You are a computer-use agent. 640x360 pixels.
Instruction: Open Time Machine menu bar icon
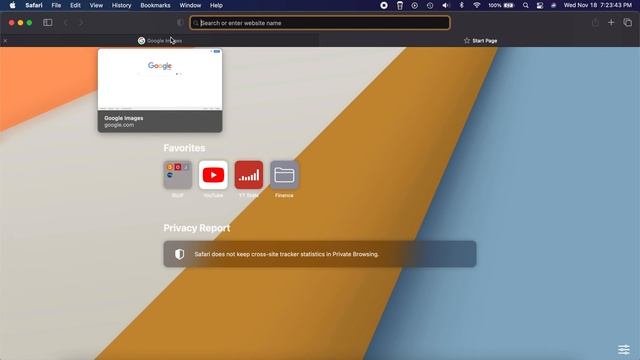[x=430, y=5]
